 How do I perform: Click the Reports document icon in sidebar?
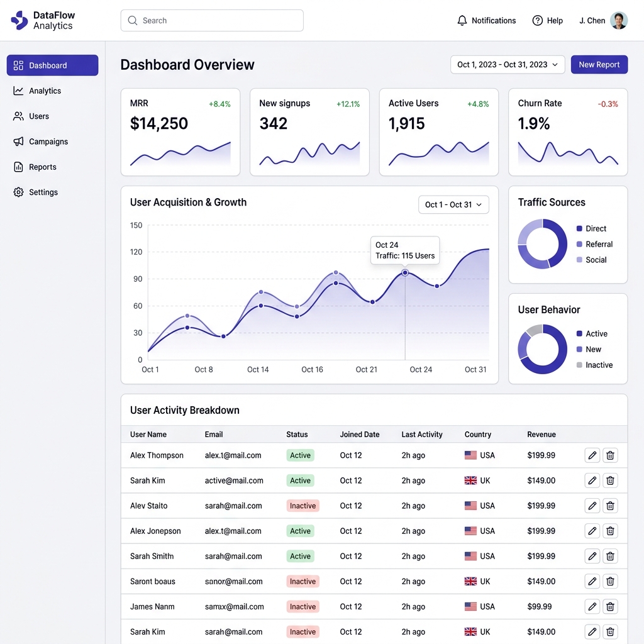18,167
